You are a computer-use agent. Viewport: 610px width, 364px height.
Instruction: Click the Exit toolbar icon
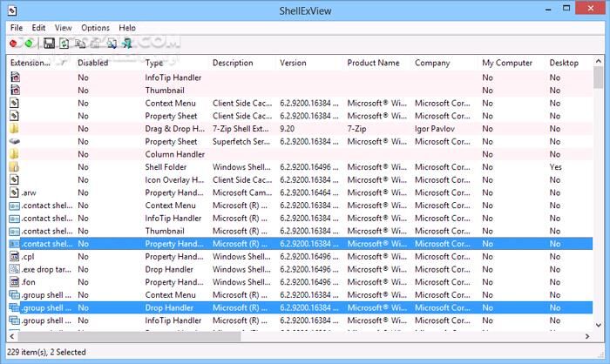click(127, 43)
